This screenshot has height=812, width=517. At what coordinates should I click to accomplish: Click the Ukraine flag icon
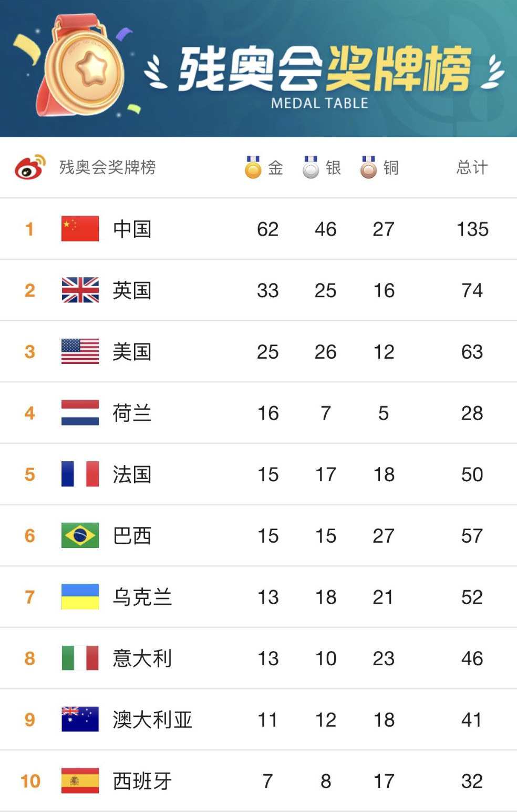pyautogui.click(x=80, y=597)
